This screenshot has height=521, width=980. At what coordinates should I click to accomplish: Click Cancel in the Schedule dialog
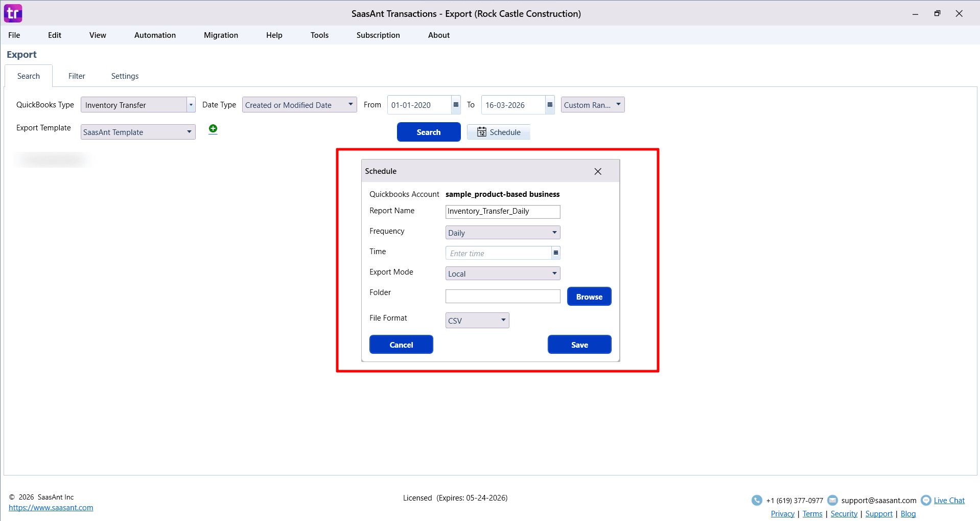tap(401, 345)
